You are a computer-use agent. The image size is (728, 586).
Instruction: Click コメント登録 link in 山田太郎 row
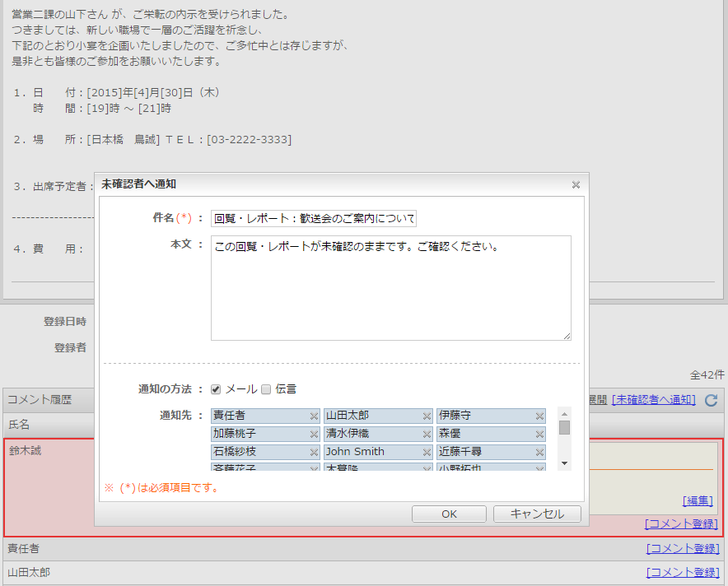point(682,573)
